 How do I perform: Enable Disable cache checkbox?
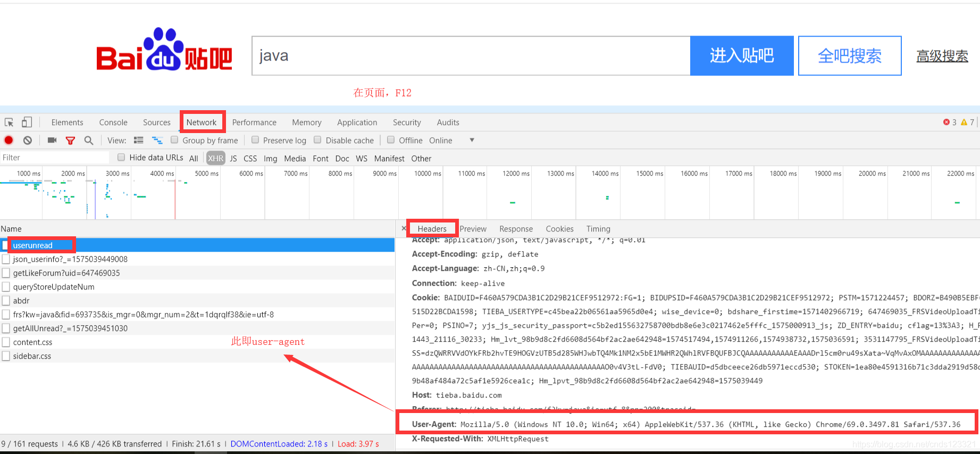click(x=317, y=140)
